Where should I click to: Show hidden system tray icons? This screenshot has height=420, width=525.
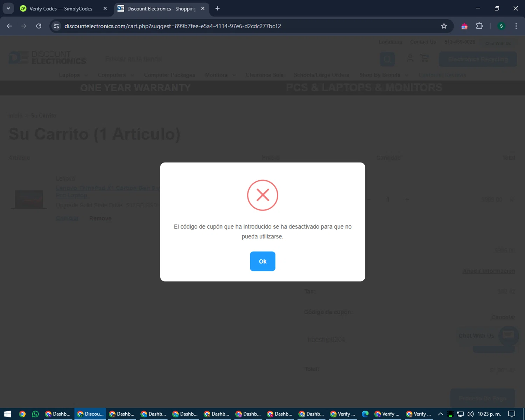pyautogui.click(x=440, y=414)
